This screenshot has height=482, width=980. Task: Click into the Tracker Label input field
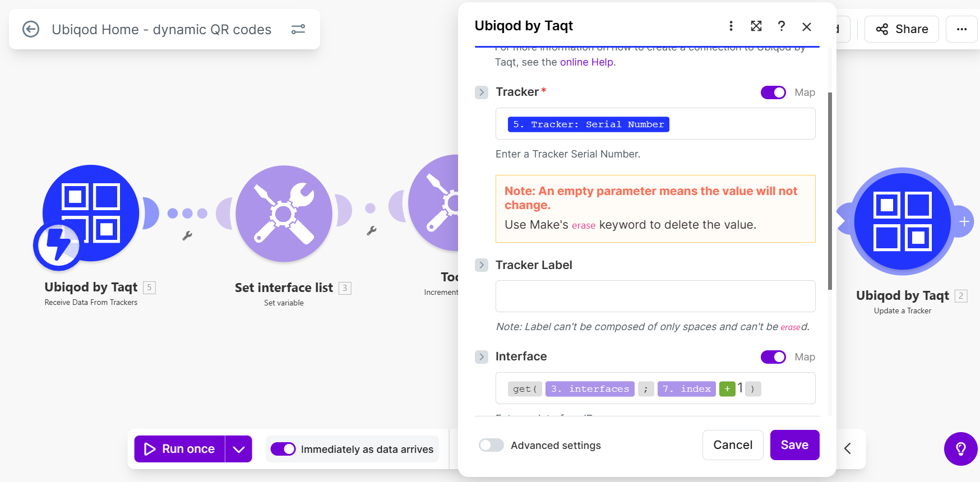[655, 296]
